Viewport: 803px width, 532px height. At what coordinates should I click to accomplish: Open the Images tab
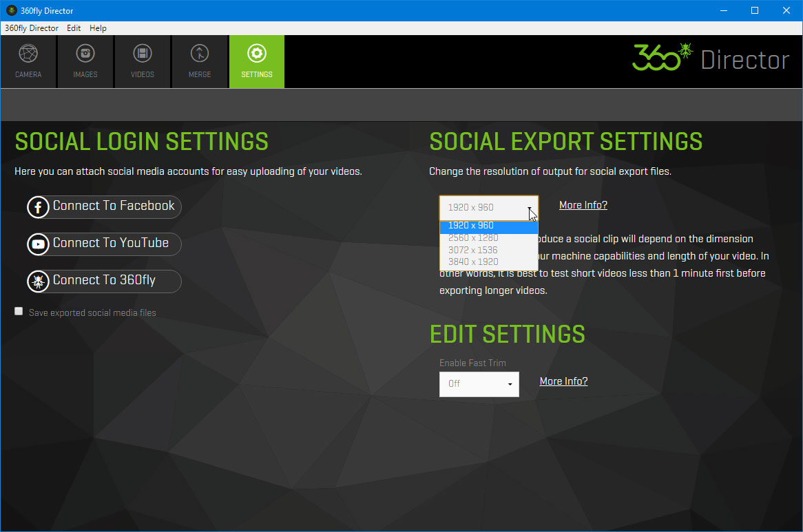[85, 62]
